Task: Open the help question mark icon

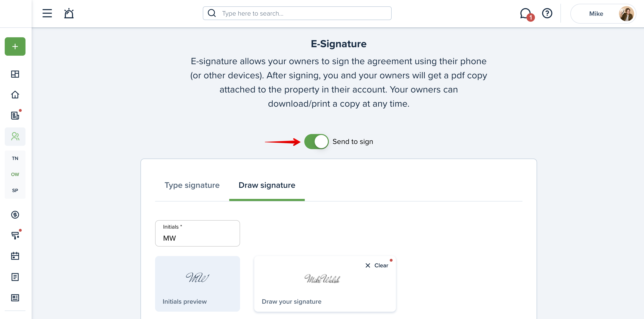Action: [547, 13]
